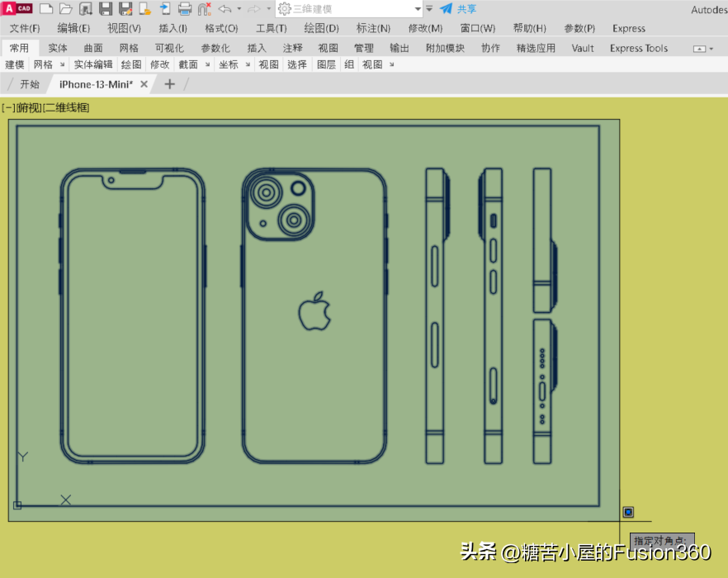Open the 标注(N) menu
Screen dimensions: 728x578
click(x=373, y=28)
